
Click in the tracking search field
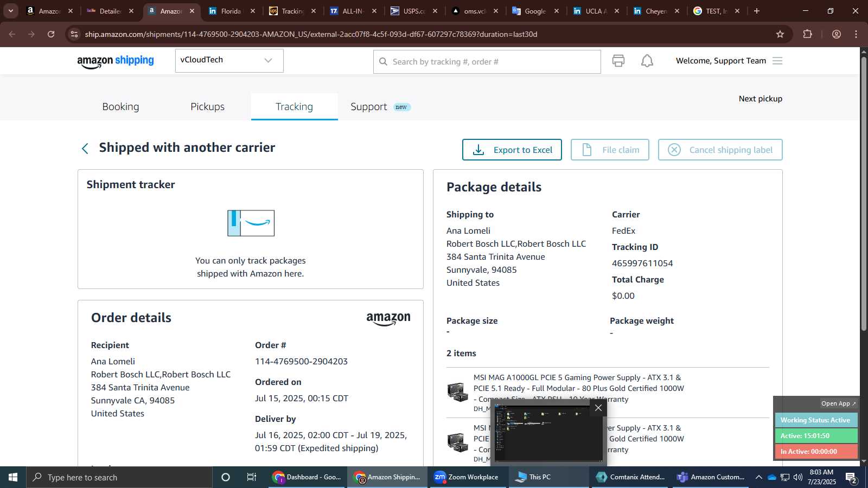pos(487,62)
